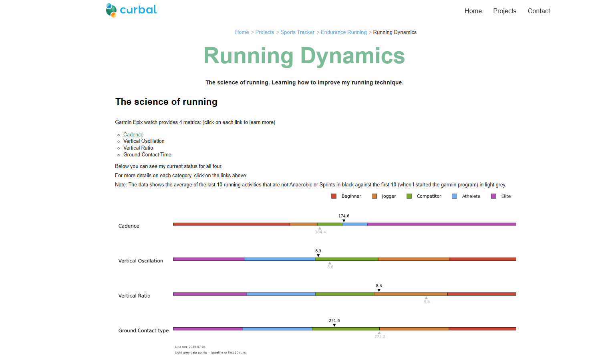Image resolution: width=596 pixels, height=364 pixels.
Task: Open the Home navigation menu item
Action: [473, 11]
